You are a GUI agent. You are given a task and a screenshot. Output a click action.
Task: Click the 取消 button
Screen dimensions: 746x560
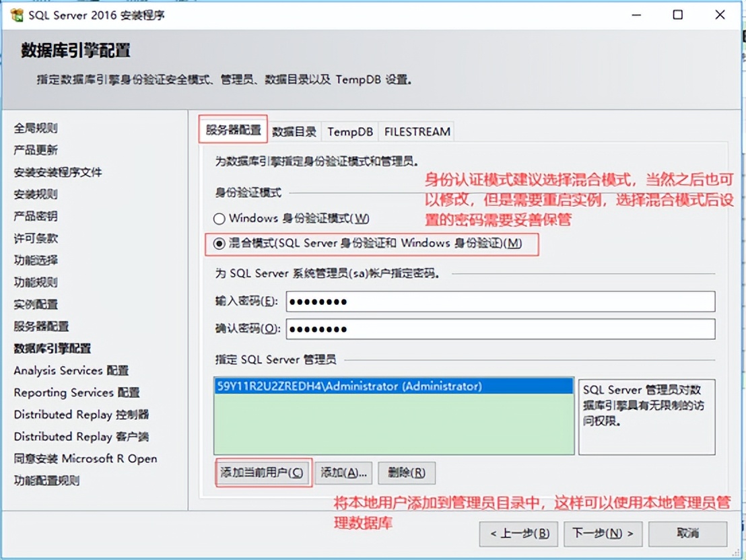(x=687, y=534)
